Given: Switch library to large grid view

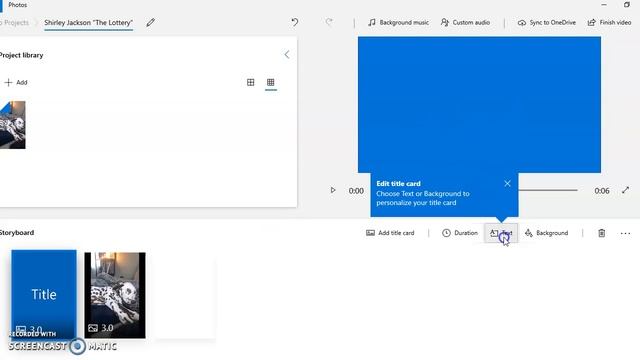Looking at the screenshot, I should point(251,82).
